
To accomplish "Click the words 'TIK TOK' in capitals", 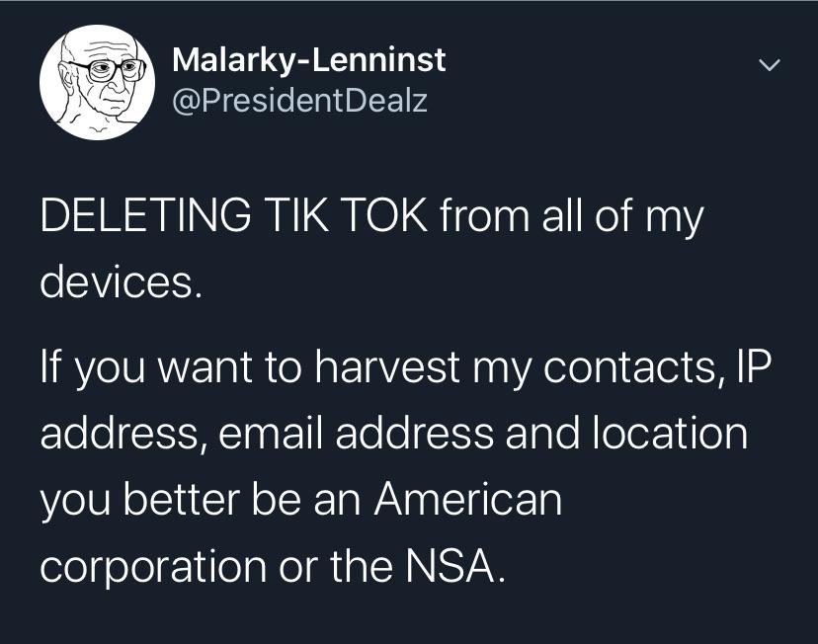I will 347,213.
